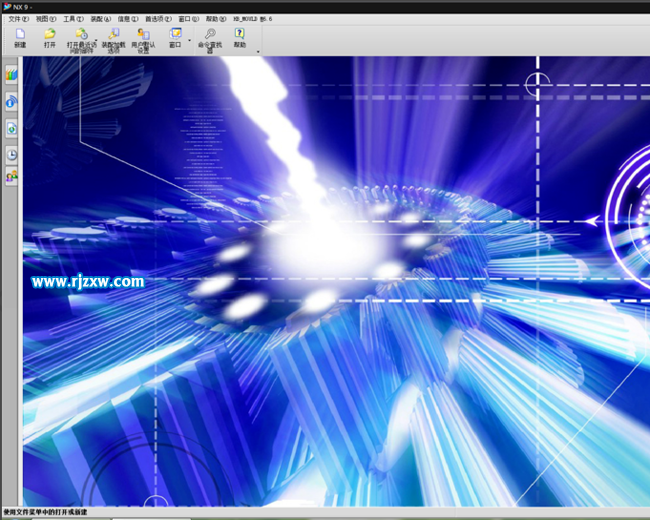
Task: Open the 首选项 (Preferences) menu
Action: 156,19
